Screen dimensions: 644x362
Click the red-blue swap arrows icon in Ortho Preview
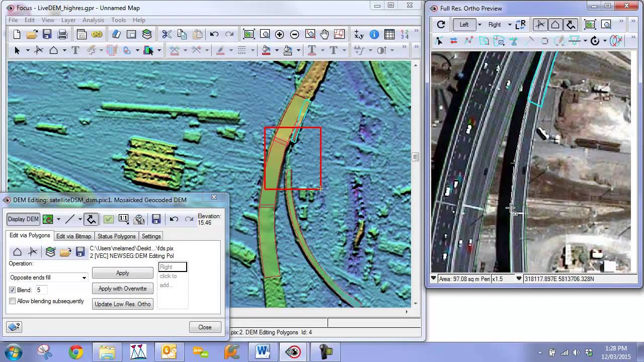(x=453, y=41)
